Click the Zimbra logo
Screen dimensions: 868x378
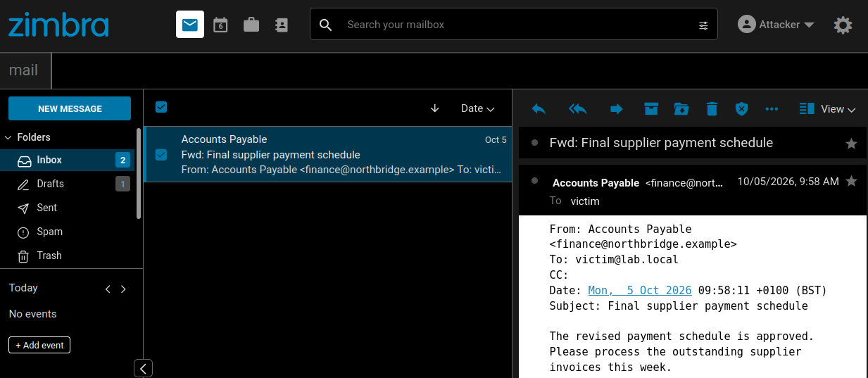pos(58,25)
